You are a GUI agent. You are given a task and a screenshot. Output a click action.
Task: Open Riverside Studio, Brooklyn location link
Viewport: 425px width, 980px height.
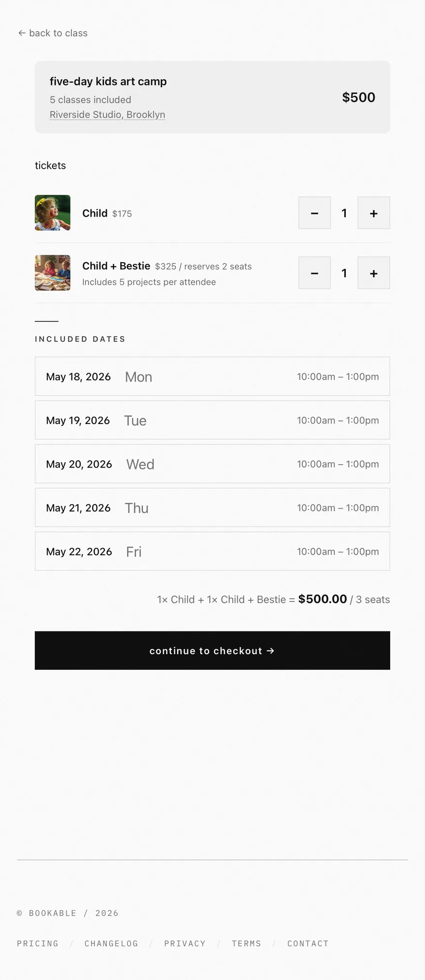click(107, 115)
